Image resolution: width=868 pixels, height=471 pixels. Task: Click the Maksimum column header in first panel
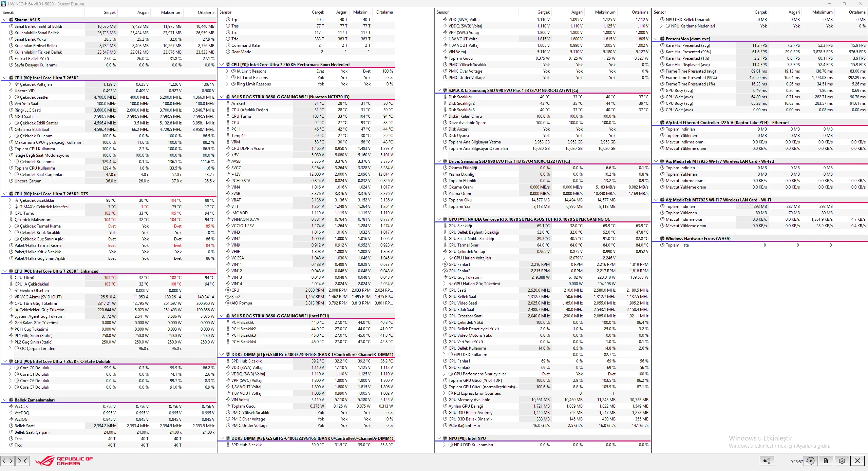[x=171, y=12]
